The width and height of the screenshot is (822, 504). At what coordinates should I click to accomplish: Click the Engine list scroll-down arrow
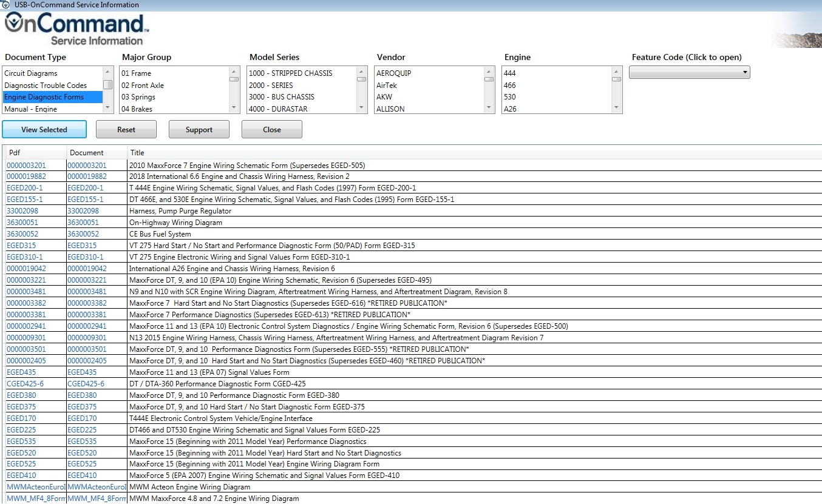click(616, 109)
